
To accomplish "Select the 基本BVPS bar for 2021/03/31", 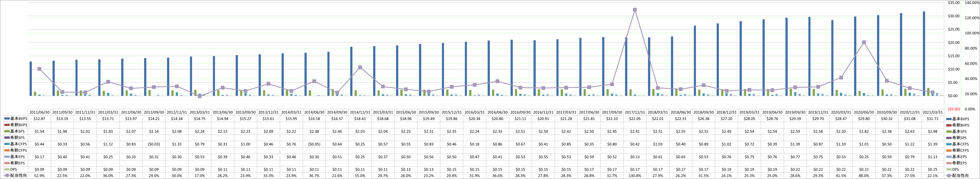I will 924,54.
